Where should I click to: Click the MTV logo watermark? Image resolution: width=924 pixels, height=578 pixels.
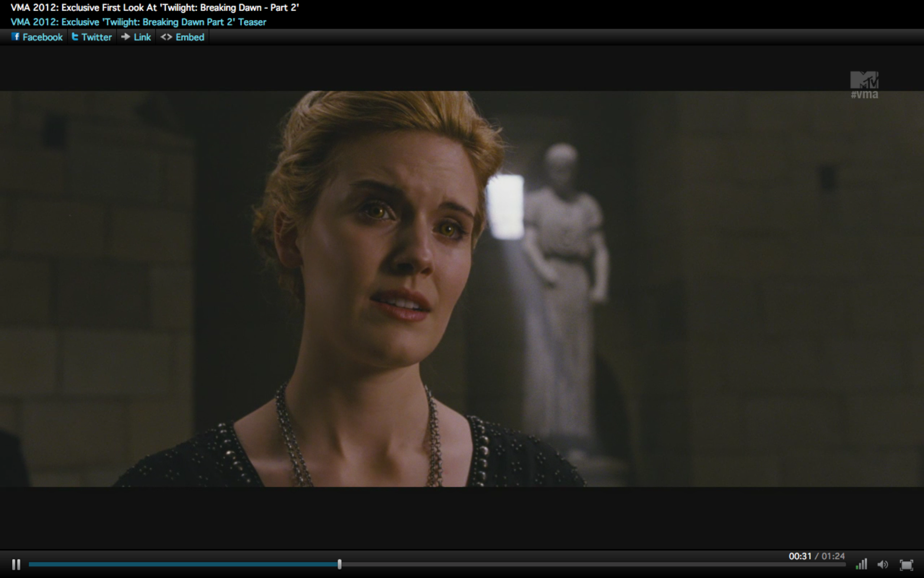pyautogui.click(x=864, y=79)
